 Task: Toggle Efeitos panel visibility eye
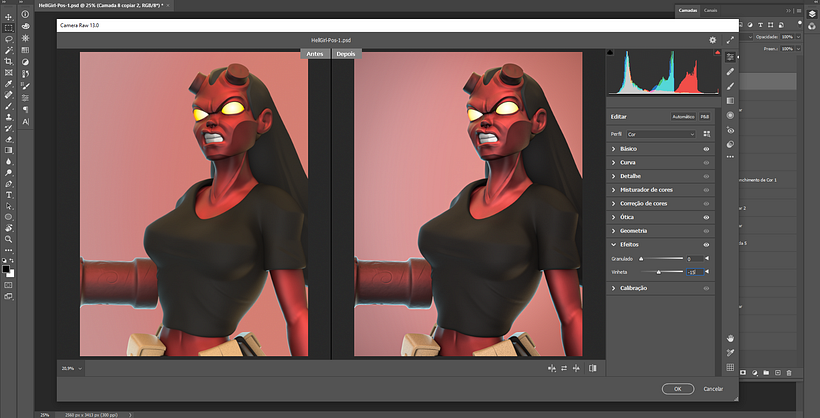(706, 244)
